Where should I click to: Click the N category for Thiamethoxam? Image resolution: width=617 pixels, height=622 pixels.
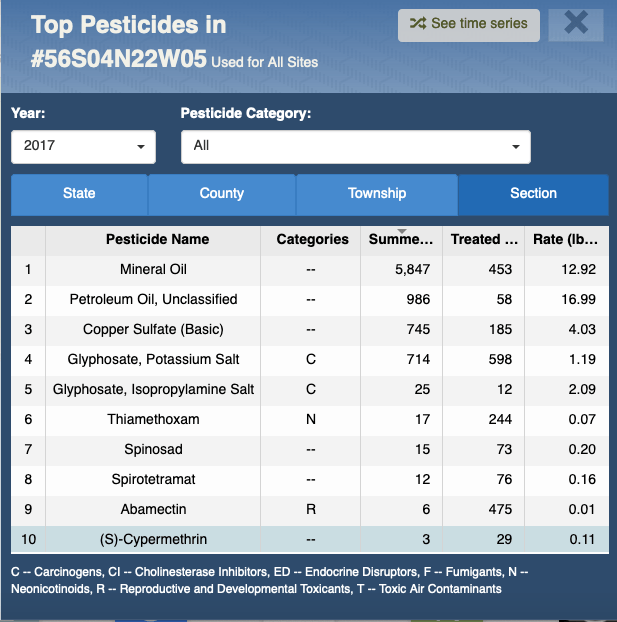[311, 420]
